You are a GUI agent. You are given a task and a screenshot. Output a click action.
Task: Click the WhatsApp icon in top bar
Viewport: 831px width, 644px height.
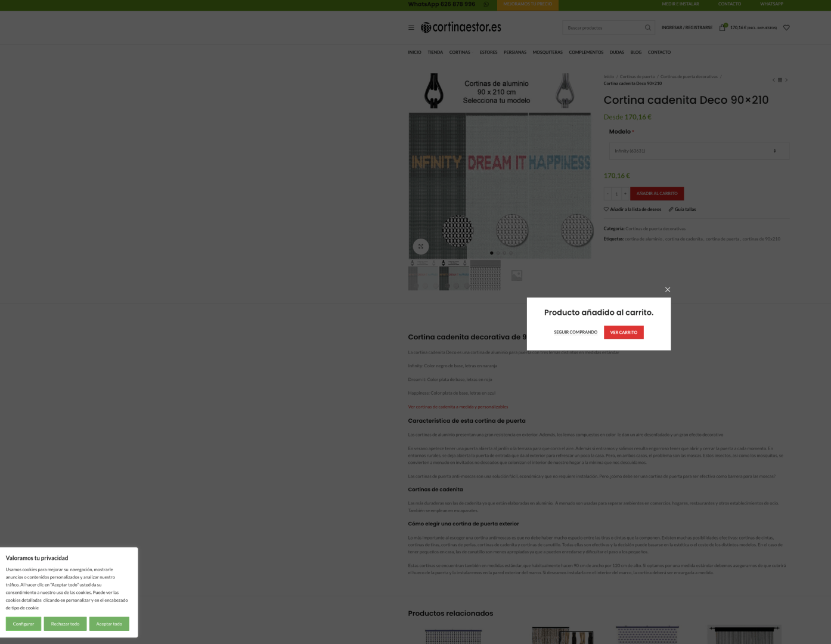click(x=486, y=4)
